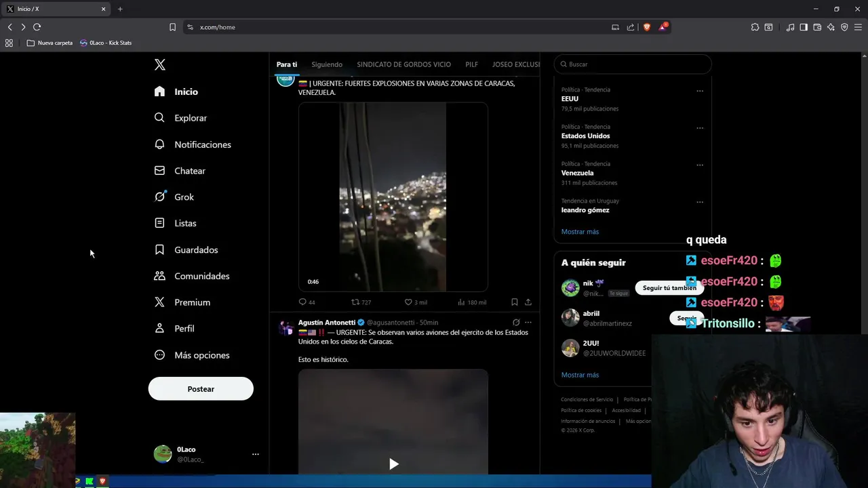Image resolution: width=868 pixels, height=488 pixels.
Task: Click the Grok icon on Agustín Antonetti post
Action: (x=516, y=323)
